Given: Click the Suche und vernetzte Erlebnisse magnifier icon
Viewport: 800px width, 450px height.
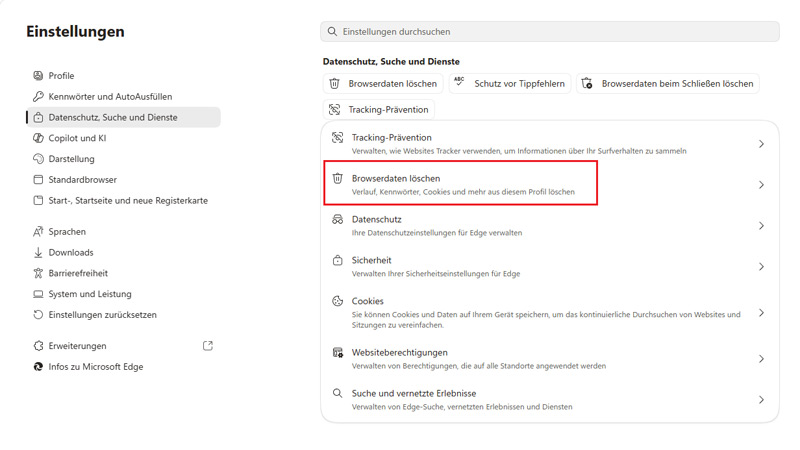Looking at the screenshot, I should [x=338, y=393].
